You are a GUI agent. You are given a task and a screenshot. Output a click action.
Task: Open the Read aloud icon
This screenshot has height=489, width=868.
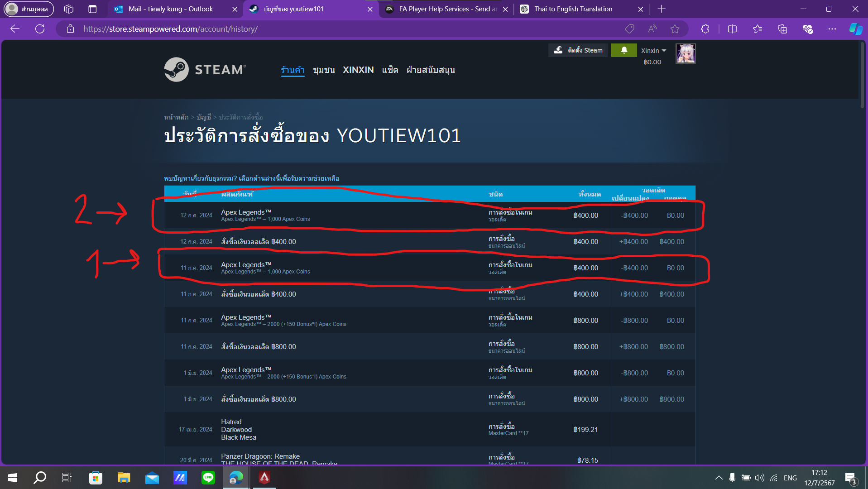652,29
